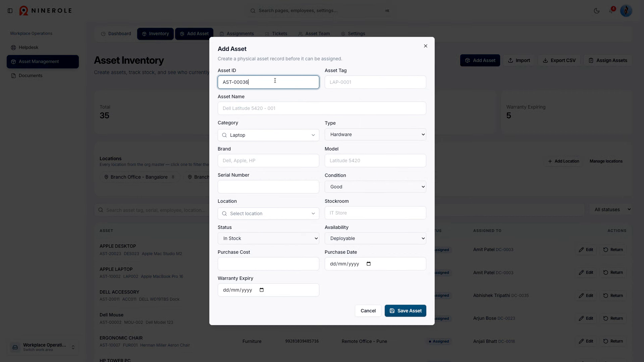Screen dimensions: 644x362
Task: Filter by Branch Office - Bangalore location
Action: 140,177
